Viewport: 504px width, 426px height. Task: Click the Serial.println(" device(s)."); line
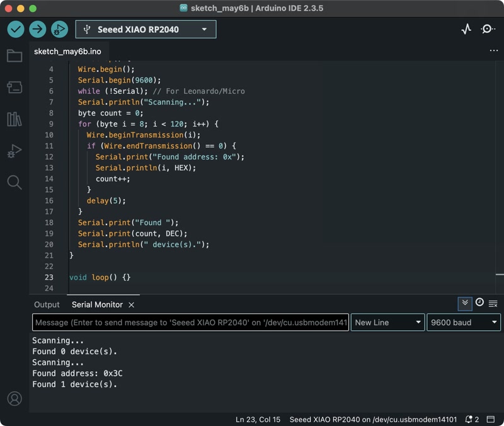coord(144,245)
